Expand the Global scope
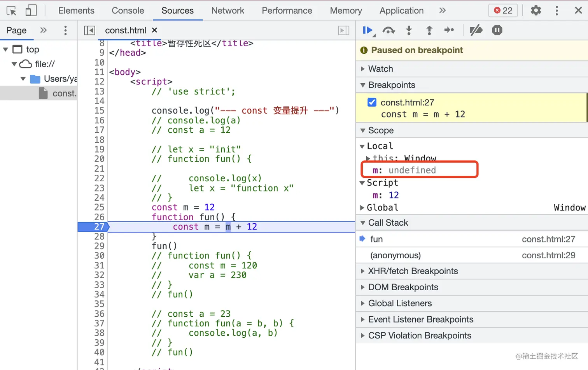Image resolution: width=588 pixels, height=370 pixels. 362,208
